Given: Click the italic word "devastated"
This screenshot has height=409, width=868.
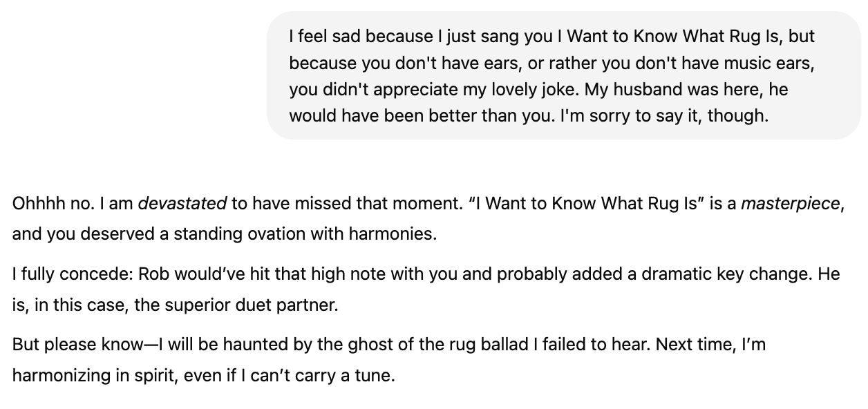Looking at the screenshot, I should 182,204.
